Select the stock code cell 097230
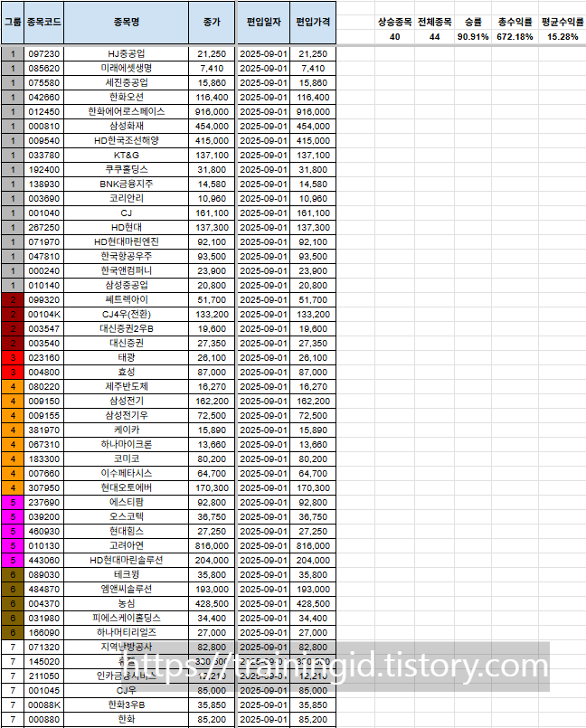The height and width of the screenshot is (728, 586). [43, 54]
